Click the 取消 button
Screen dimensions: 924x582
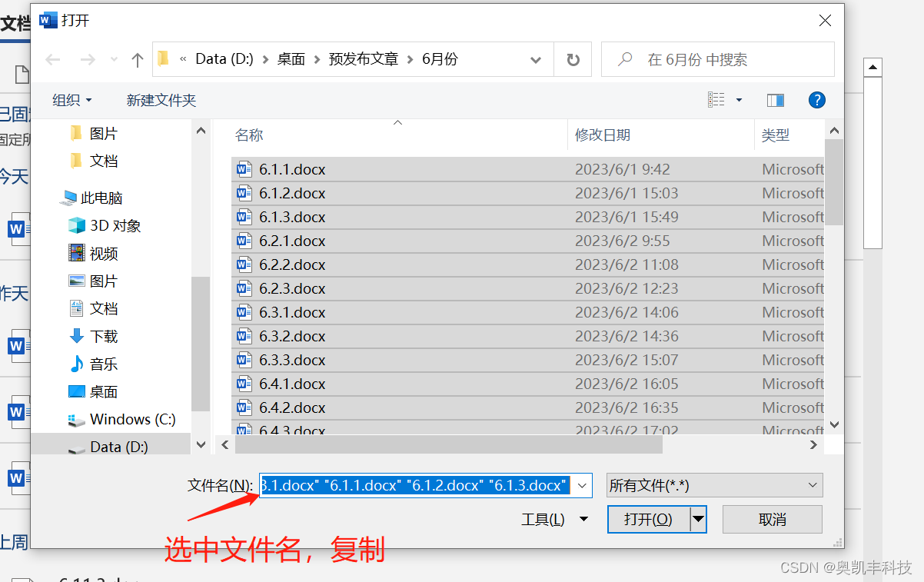coord(773,520)
